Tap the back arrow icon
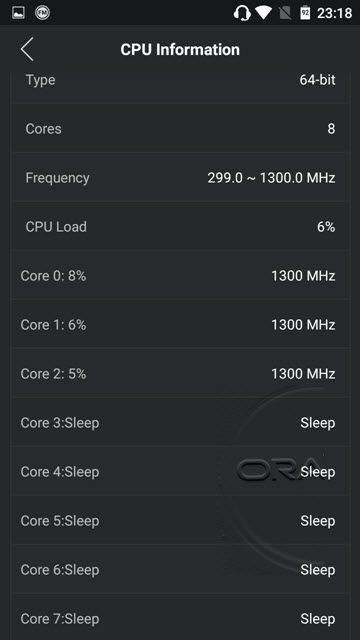Image resolution: width=360 pixels, height=640 pixels. click(x=27, y=49)
